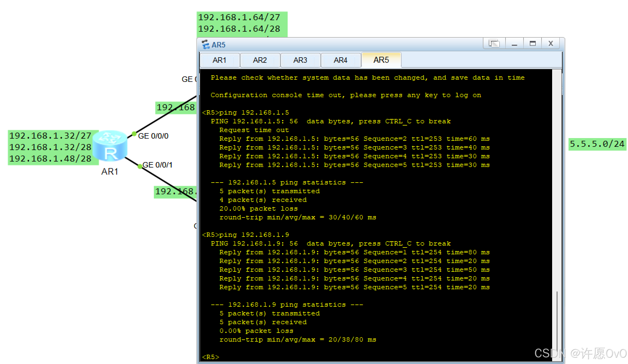Select the active AR5 tab
Image resolution: width=628 pixels, height=364 pixels.
(381, 60)
